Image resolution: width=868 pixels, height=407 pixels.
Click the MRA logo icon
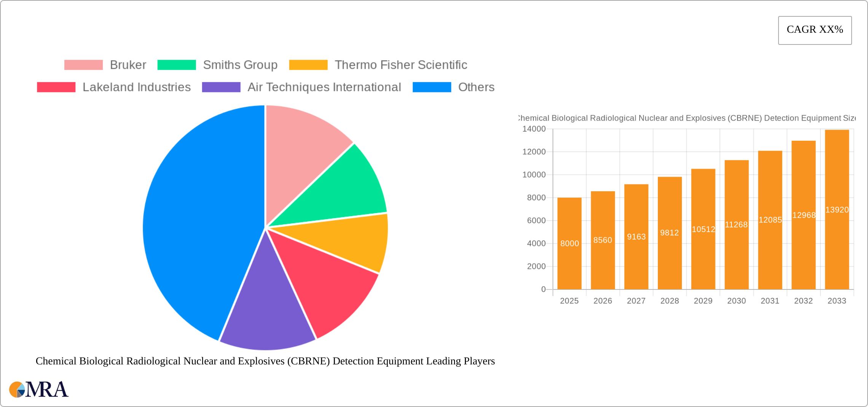click(x=17, y=389)
